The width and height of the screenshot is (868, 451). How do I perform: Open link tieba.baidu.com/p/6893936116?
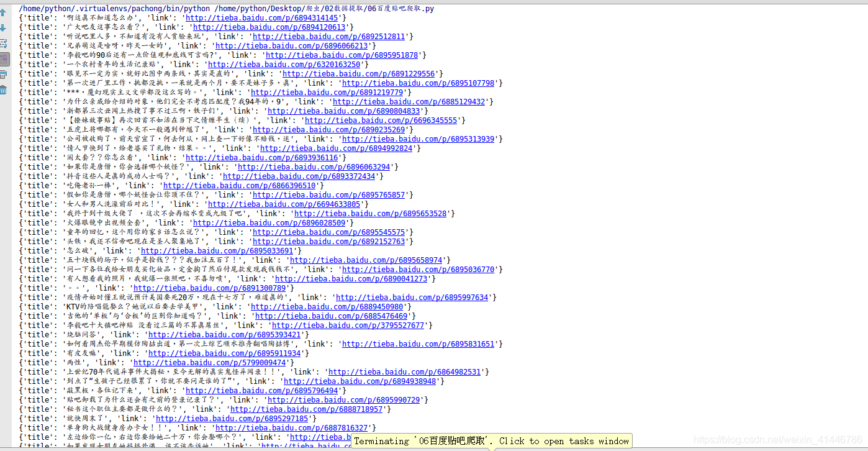(262, 158)
